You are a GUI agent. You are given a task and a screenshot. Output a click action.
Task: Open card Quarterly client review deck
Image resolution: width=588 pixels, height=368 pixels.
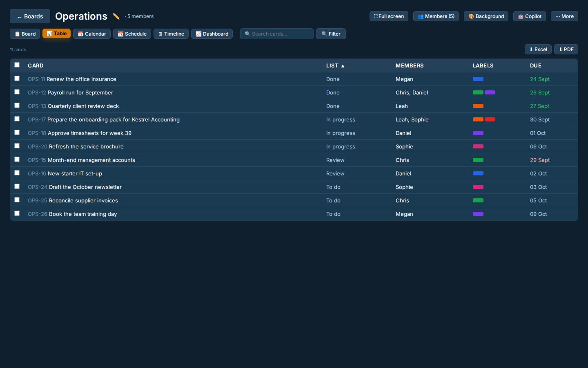click(83, 106)
